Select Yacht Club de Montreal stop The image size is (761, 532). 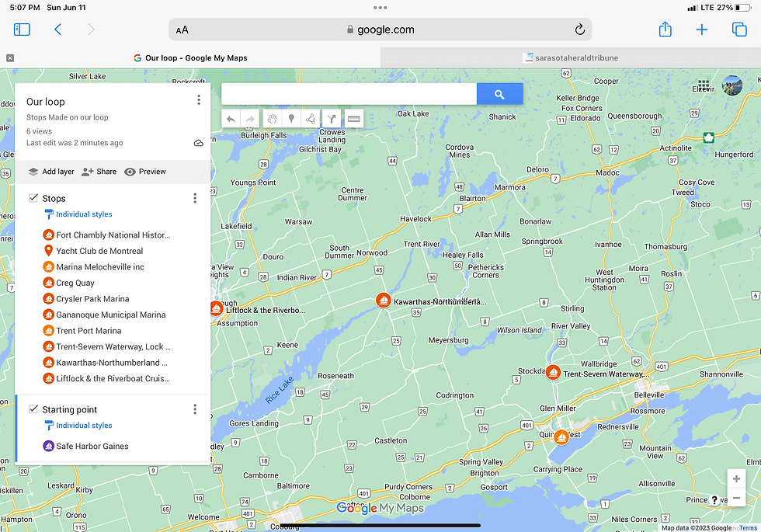pyautogui.click(x=113, y=251)
